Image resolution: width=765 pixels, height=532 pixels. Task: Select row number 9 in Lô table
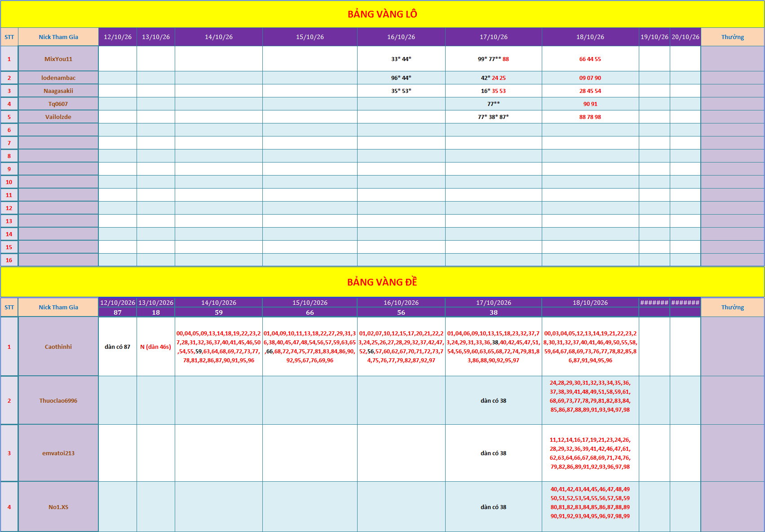pyautogui.click(x=9, y=169)
